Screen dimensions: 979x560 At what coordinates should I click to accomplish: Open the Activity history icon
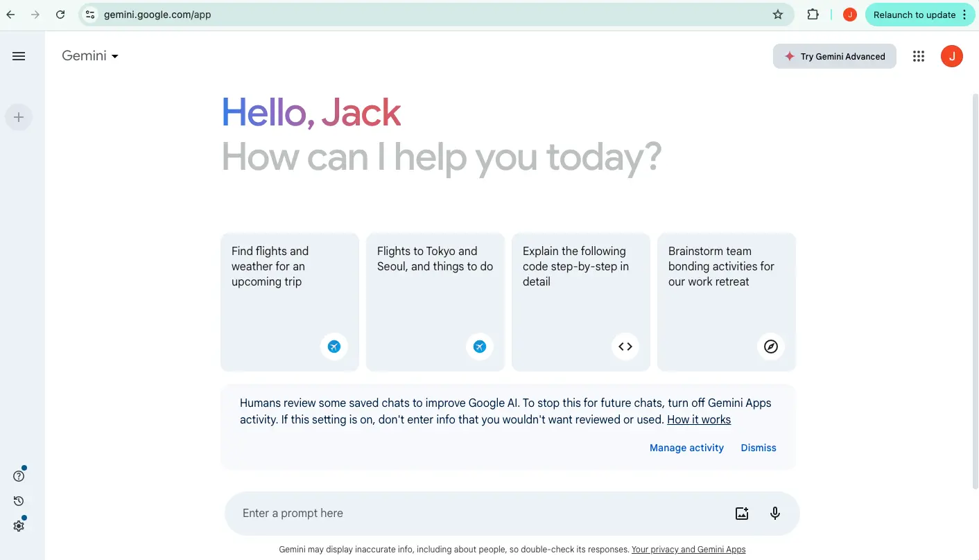click(x=19, y=501)
